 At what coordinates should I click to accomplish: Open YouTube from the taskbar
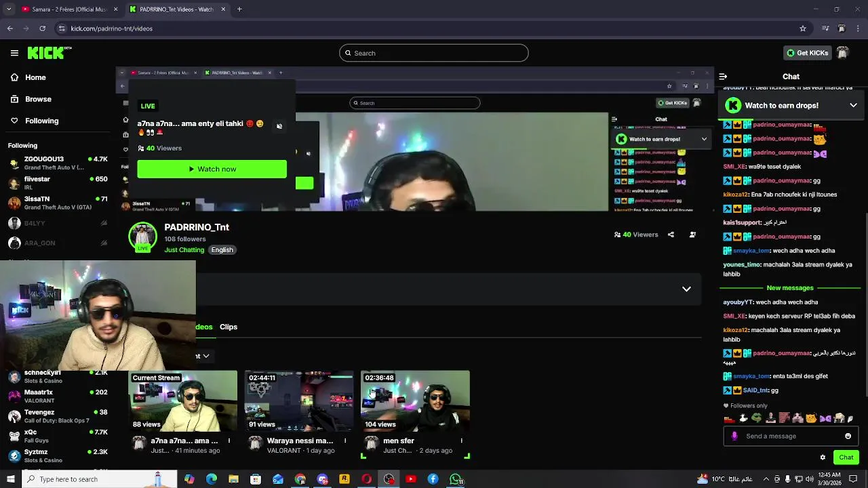411,479
